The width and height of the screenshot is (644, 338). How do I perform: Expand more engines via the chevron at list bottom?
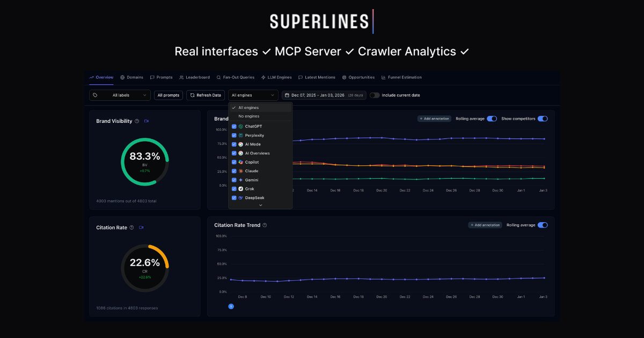pos(261,205)
